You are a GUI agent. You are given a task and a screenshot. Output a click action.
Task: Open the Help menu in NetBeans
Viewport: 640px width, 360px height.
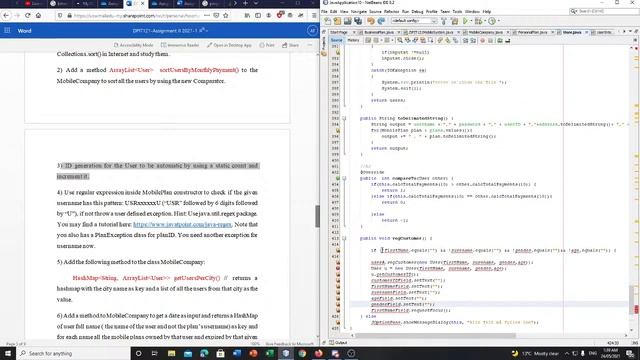click(x=487, y=11)
